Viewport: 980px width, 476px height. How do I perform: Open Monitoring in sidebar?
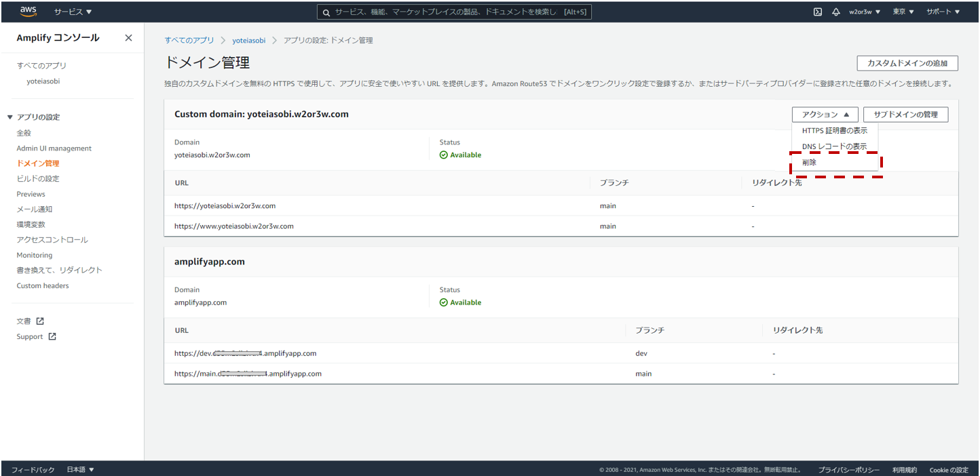coord(34,255)
